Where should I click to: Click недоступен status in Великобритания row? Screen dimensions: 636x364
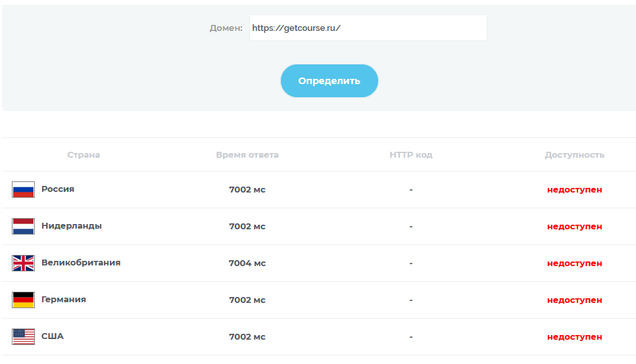(x=574, y=263)
